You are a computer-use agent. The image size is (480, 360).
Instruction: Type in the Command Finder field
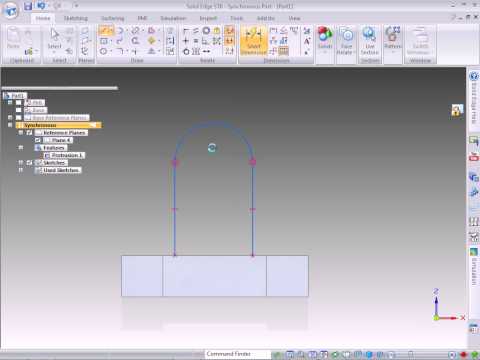point(237,354)
